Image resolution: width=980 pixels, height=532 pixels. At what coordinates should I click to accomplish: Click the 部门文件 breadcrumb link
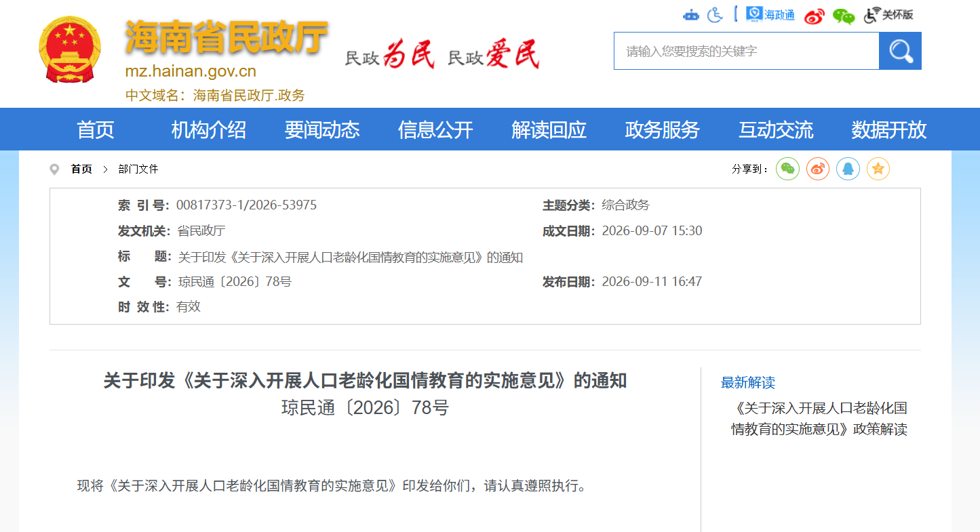point(138,169)
